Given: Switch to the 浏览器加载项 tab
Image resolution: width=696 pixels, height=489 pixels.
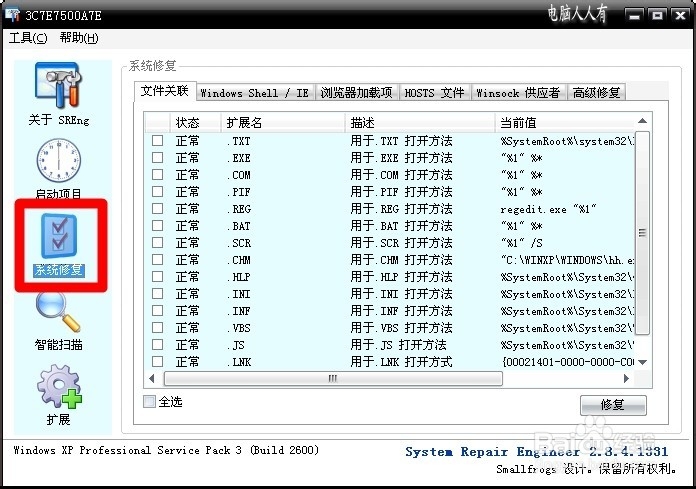Looking at the screenshot, I should coord(356,93).
